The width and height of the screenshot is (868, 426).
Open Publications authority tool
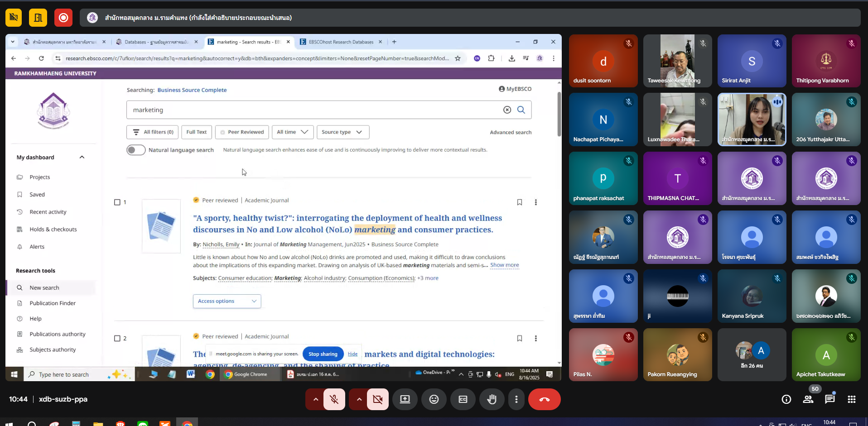tap(58, 334)
